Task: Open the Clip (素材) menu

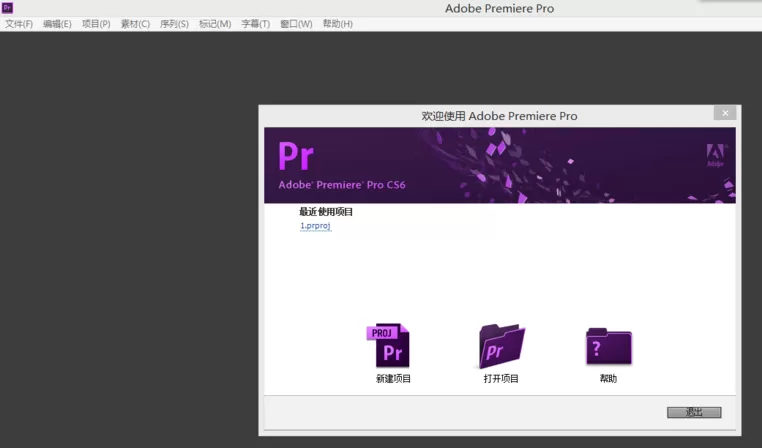Action: 135,24
